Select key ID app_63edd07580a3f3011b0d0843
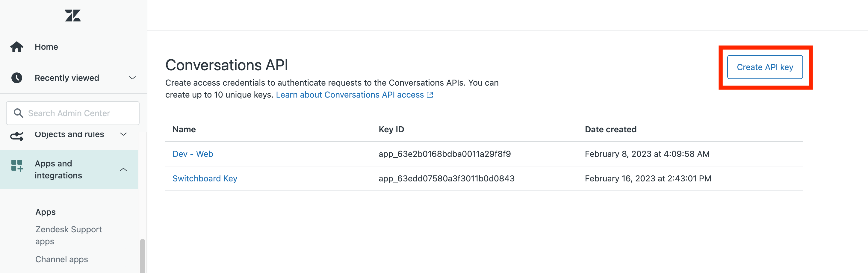 point(447,178)
